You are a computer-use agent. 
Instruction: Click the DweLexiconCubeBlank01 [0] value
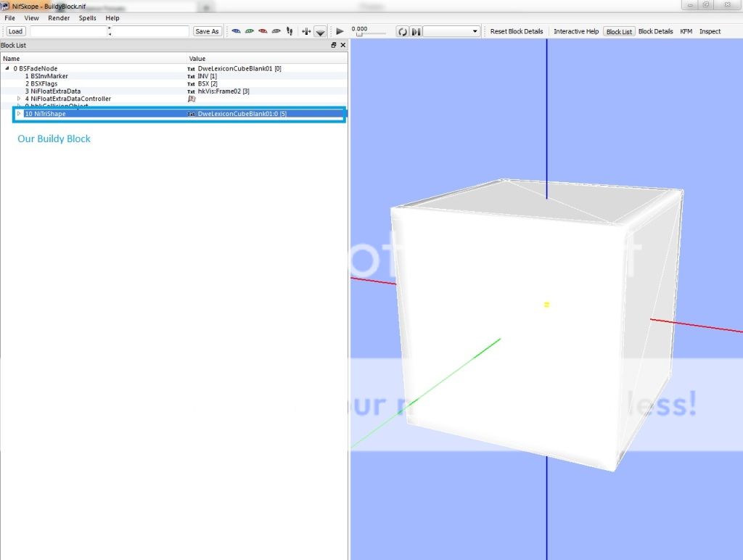[239, 68]
